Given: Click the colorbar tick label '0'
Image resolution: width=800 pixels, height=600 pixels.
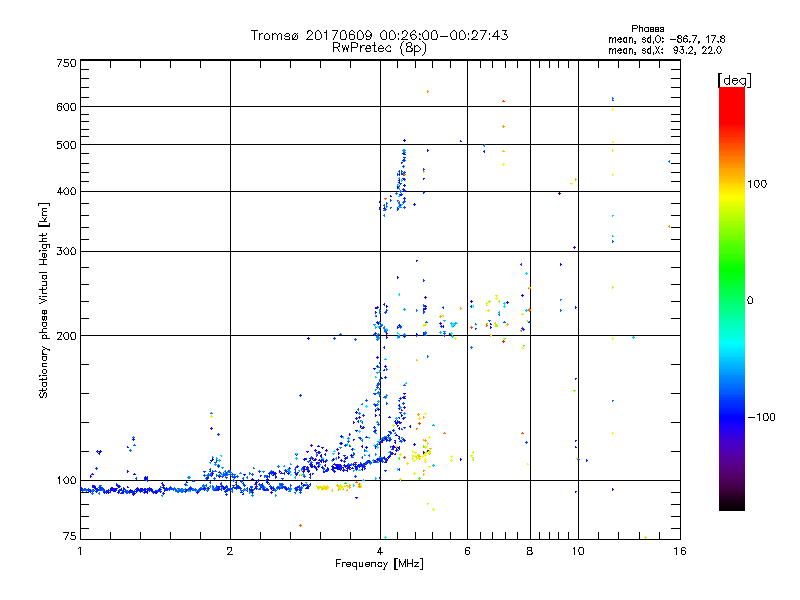Looking at the screenshot, I should (750, 301).
